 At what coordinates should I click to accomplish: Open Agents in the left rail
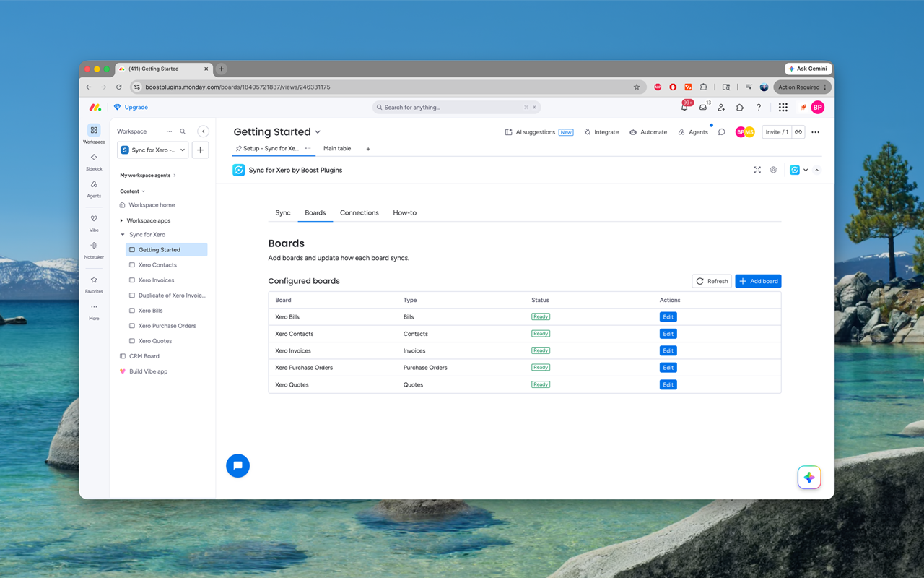pos(94,185)
